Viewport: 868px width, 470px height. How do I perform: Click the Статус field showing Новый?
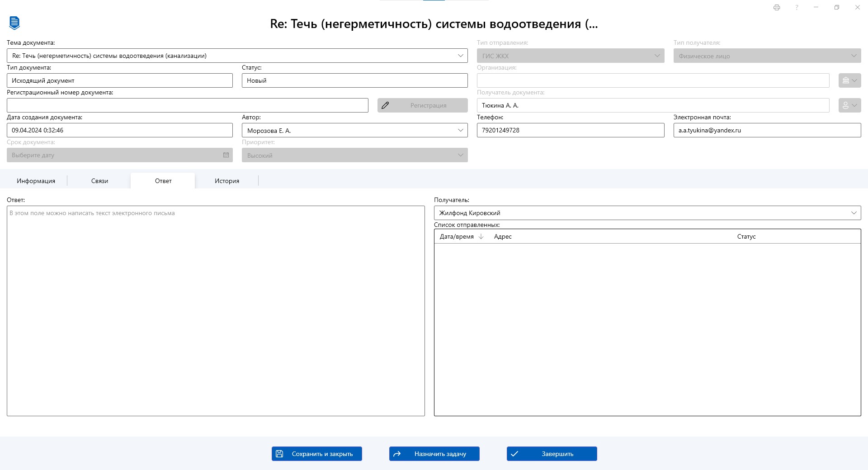[355, 80]
